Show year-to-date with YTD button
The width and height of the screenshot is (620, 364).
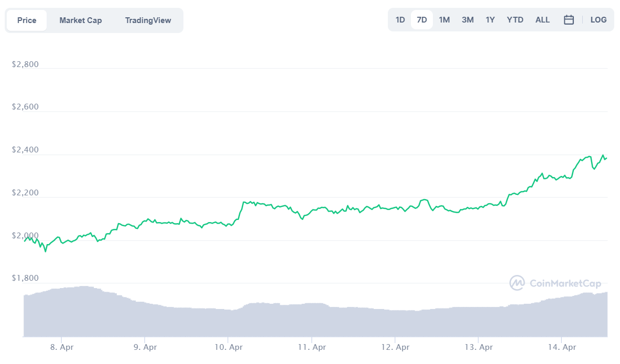click(515, 20)
